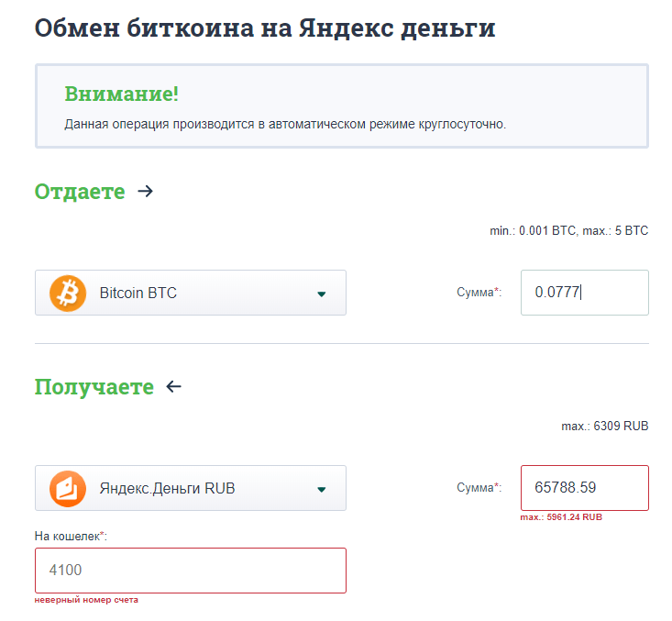Click the wallet number field with 4100
The width and height of the screenshot is (672, 621).
[190, 571]
